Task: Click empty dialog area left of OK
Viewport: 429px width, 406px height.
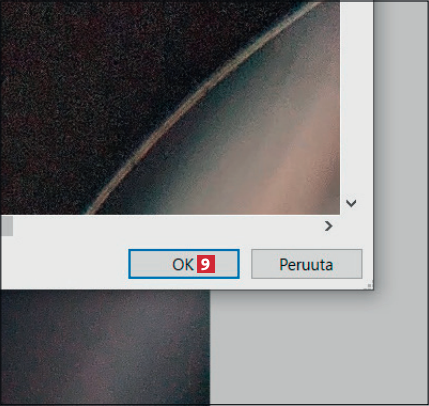Action: (65, 264)
